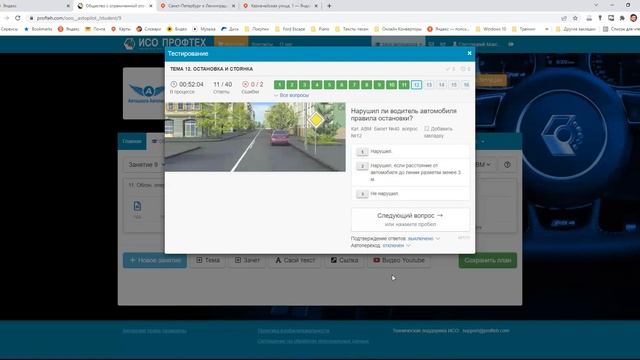Select current question 12 box

[x=416, y=84]
